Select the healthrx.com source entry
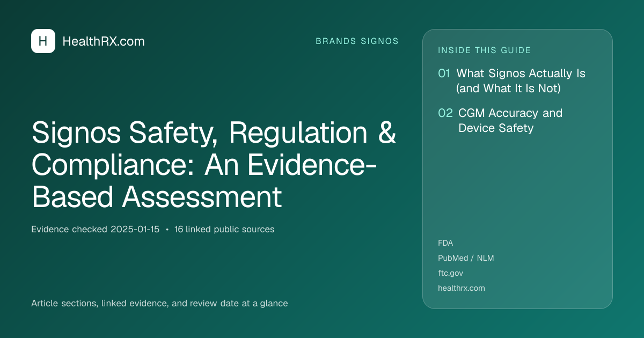This screenshot has height=338, width=644. tap(462, 288)
